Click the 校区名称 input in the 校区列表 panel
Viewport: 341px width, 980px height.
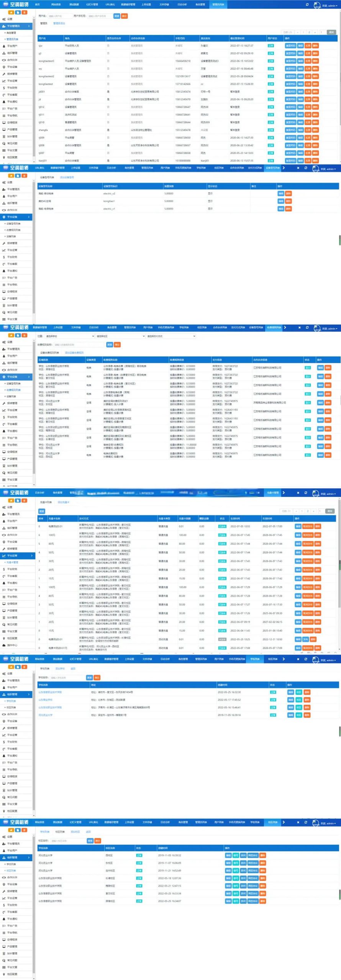[x=68, y=840]
